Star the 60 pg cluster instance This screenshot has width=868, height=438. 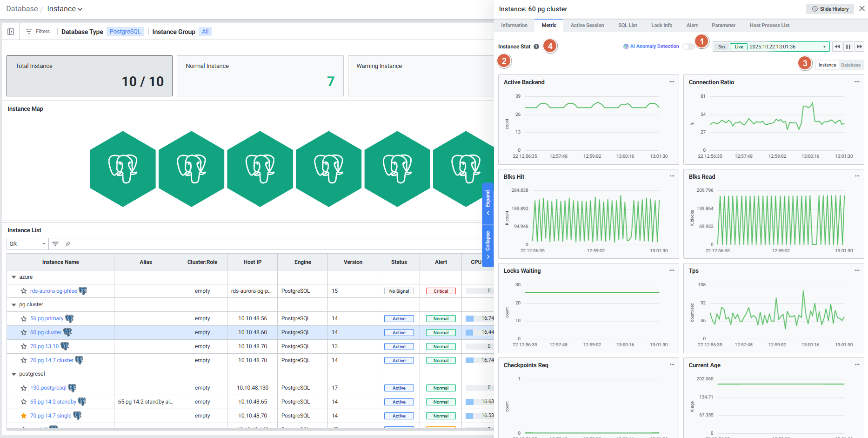pyautogui.click(x=24, y=332)
